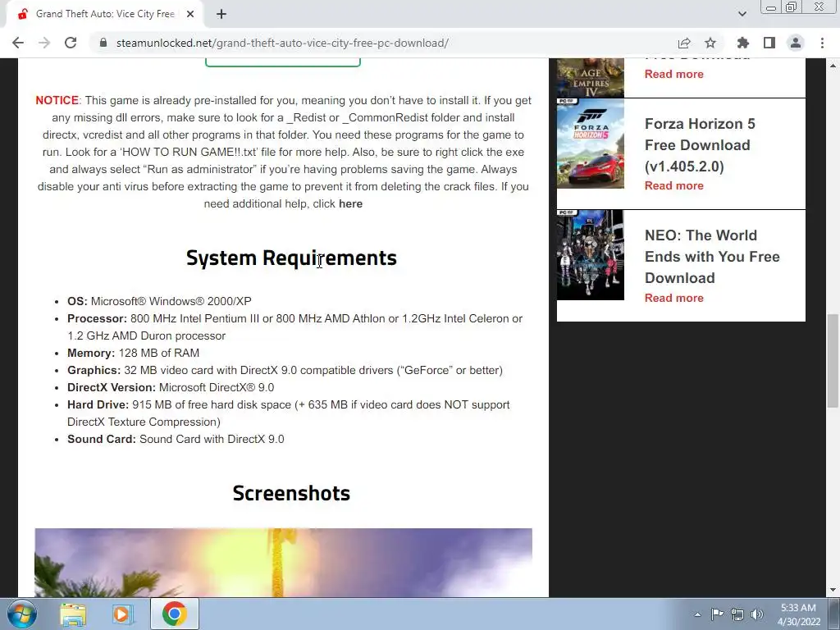
Task: Click the address bar URL
Action: pos(282,43)
